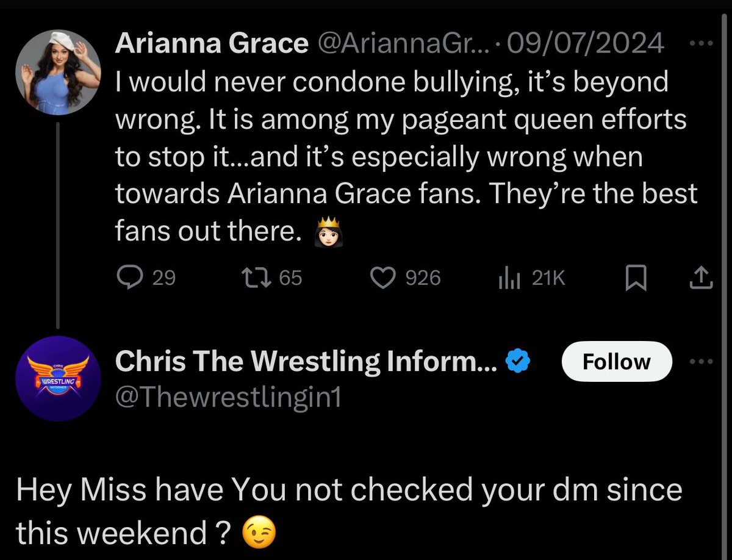Screen dimensions: 732x560
Task: Open more options next to Follow button
Action: pos(701,361)
